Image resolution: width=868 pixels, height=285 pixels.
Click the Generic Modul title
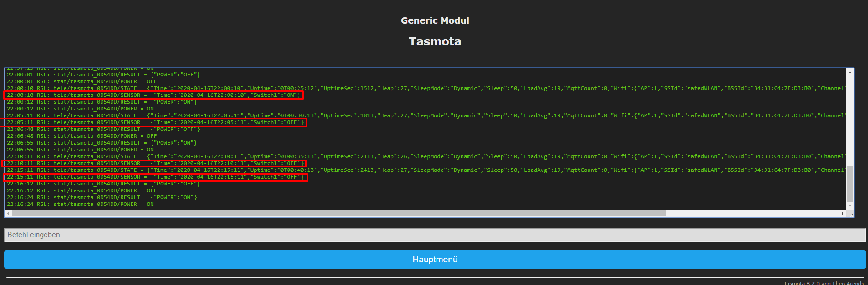435,20
